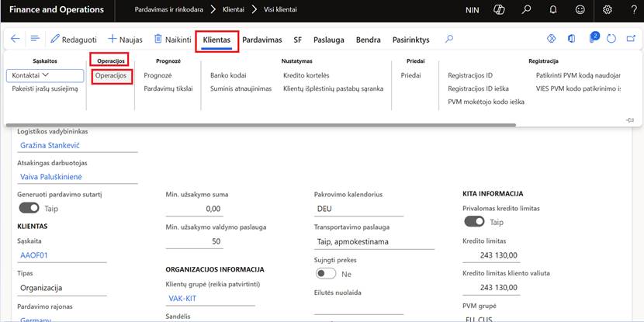
Task: Click Registracijos ID ieška
Action: pos(478,88)
